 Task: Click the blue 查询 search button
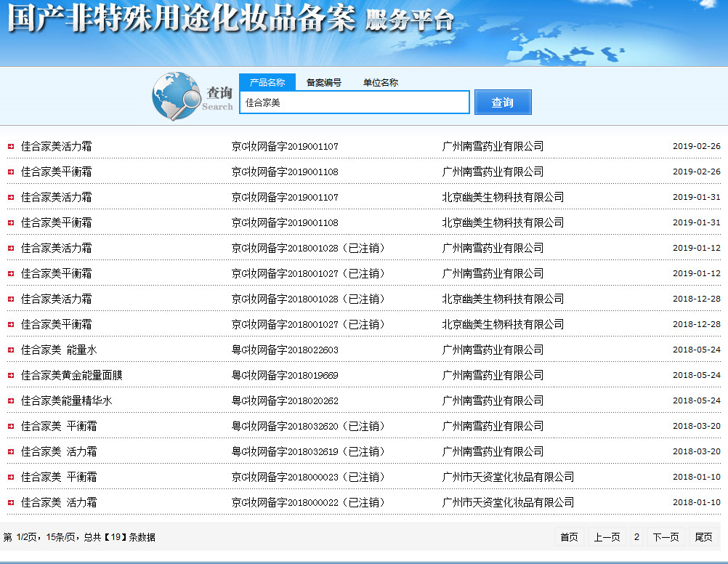[x=503, y=102]
